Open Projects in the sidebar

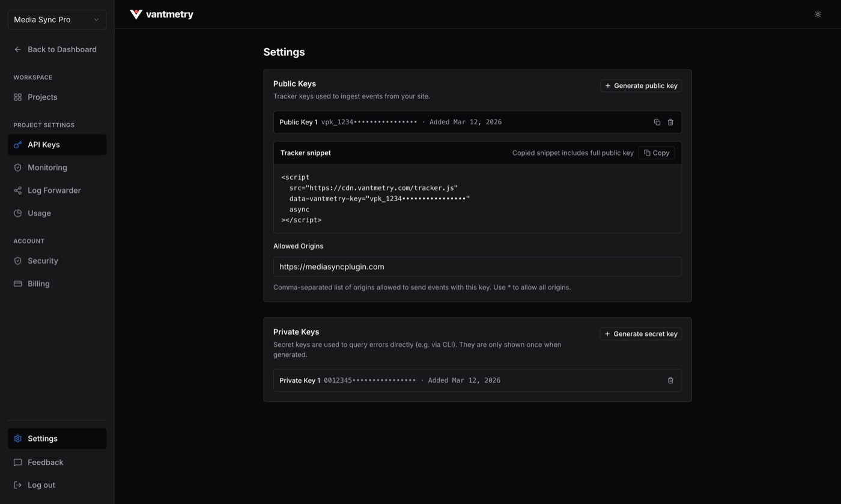pos(57,97)
